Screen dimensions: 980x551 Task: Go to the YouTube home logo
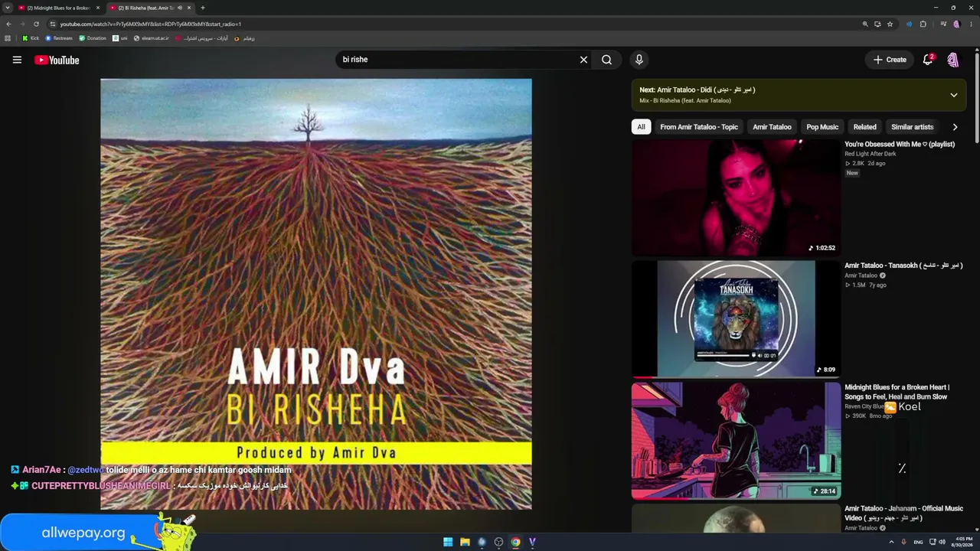pyautogui.click(x=57, y=60)
